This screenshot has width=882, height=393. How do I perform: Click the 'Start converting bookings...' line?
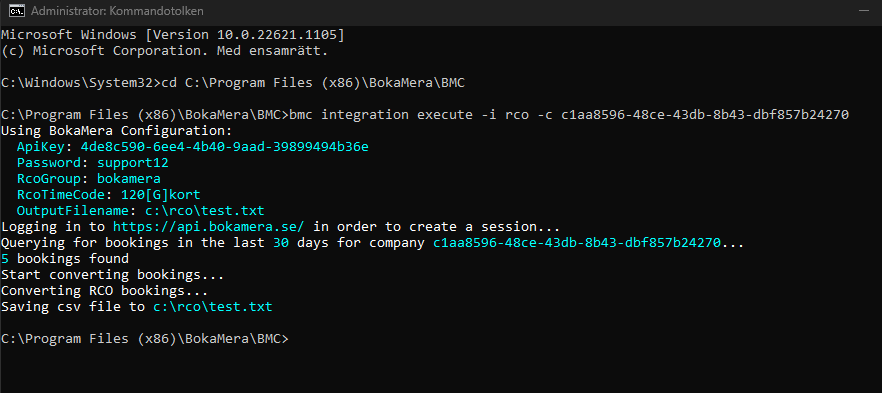point(112,275)
